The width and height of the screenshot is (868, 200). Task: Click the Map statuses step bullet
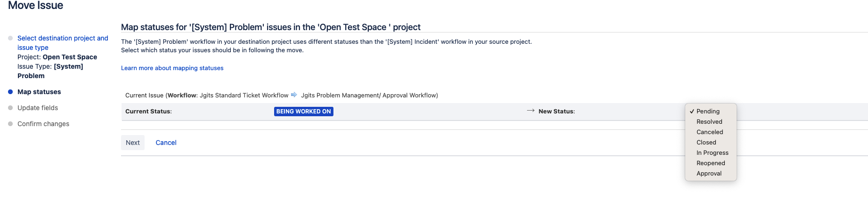[10, 92]
